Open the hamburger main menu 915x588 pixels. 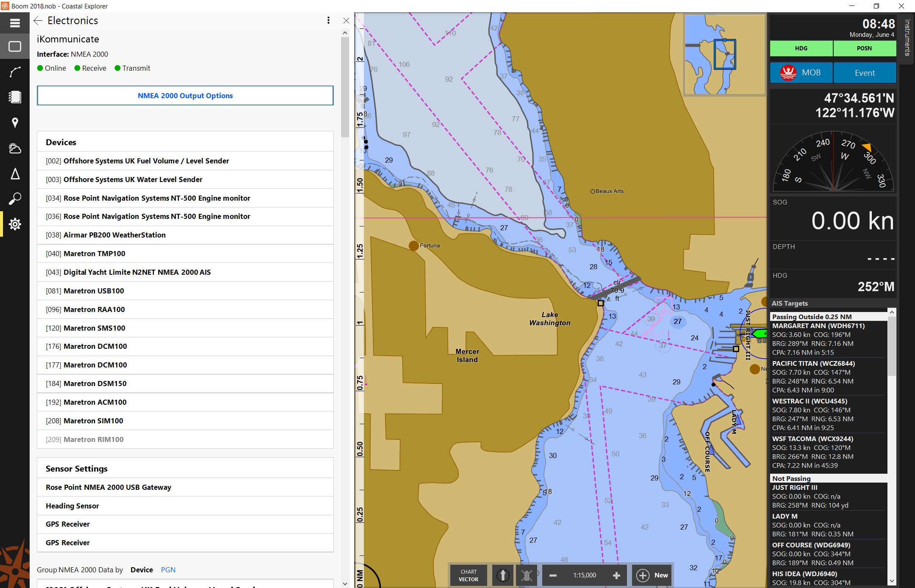15,23
